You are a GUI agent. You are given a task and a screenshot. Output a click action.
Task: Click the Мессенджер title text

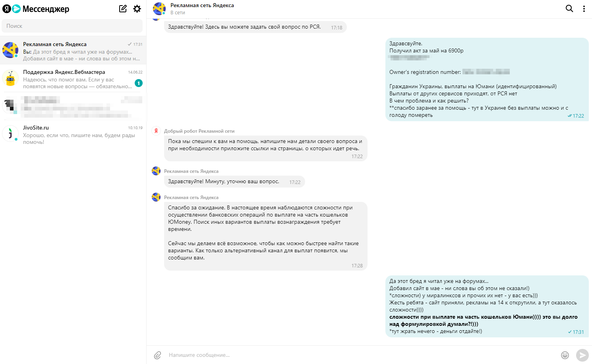(x=46, y=9)
